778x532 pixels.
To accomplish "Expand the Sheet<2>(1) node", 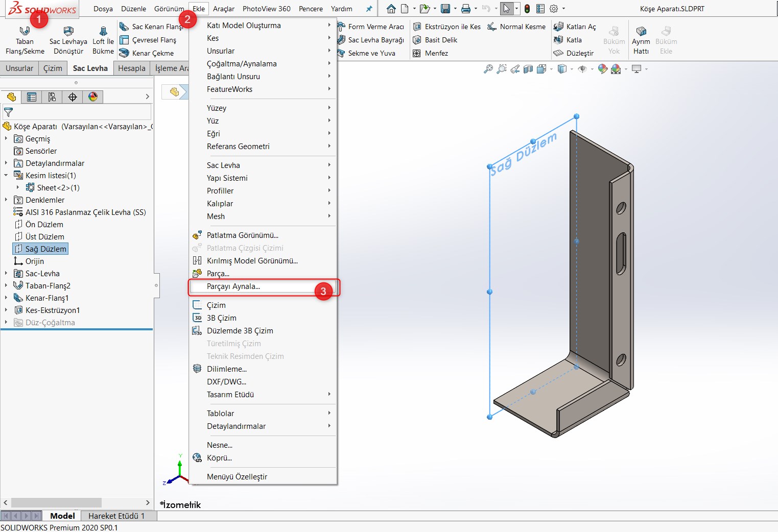I will [x=18, y=187].
